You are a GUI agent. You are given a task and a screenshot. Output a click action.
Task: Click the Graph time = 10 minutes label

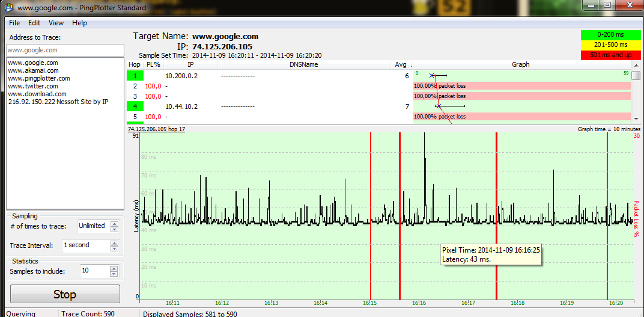coord(609,129)
